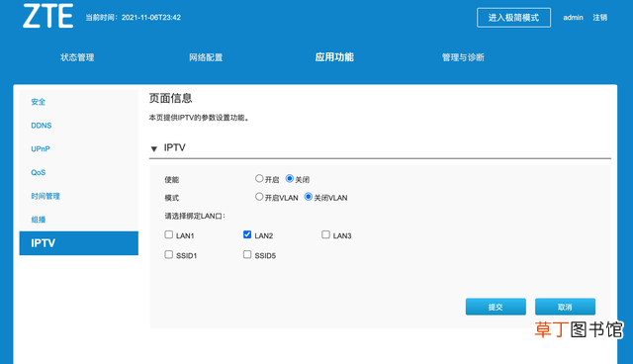Collapse the IPTV section triangle
This screenshot has width=633, height=364.
(154, 149)
